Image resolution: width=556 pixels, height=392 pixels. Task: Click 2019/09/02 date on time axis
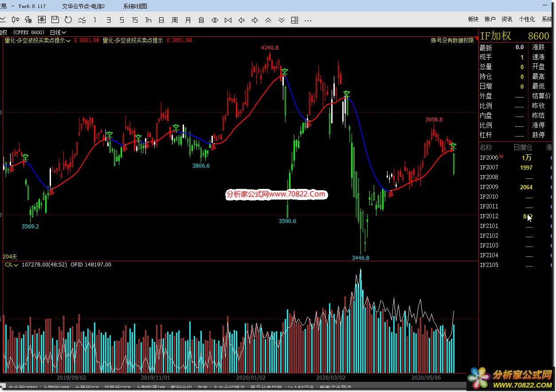71,377
